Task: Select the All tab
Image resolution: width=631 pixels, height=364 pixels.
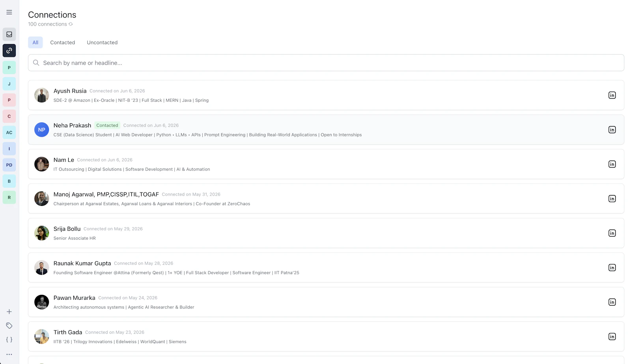Action: tap(35, 43)
